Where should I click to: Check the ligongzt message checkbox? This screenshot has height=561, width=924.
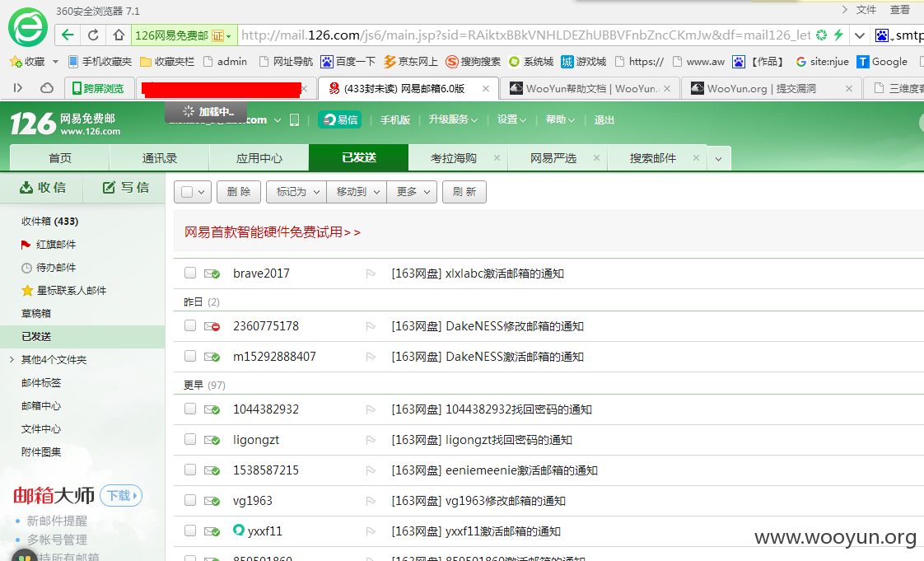tap(189, 439)
